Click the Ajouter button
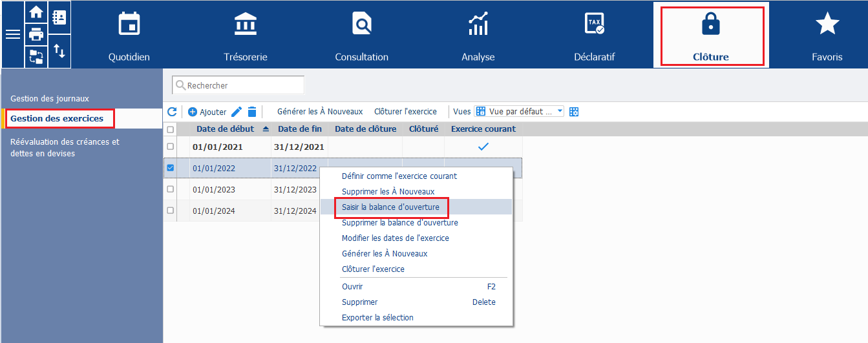Image resolution: width=868 pixels, height=343 pixels. [207, 112]
